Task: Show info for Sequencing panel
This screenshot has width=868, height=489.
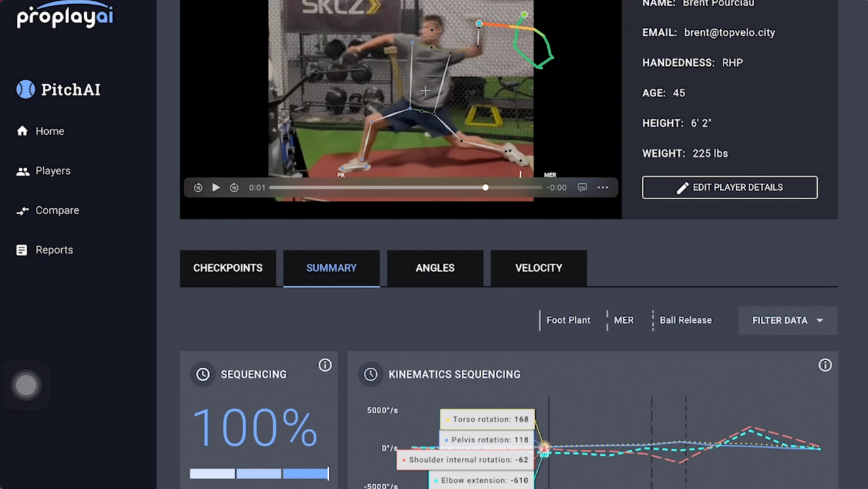Action: tap(325, 366)
